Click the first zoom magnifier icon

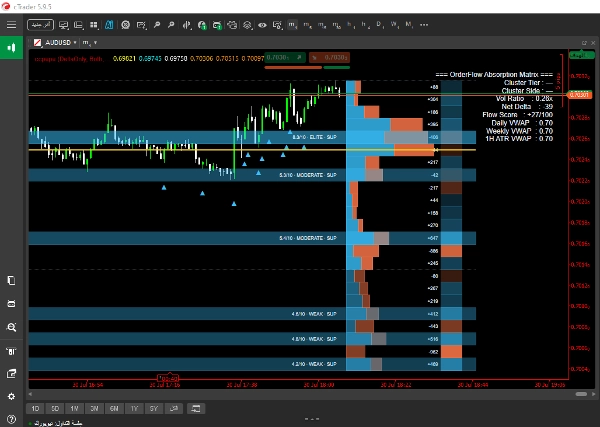coord(157,25)
